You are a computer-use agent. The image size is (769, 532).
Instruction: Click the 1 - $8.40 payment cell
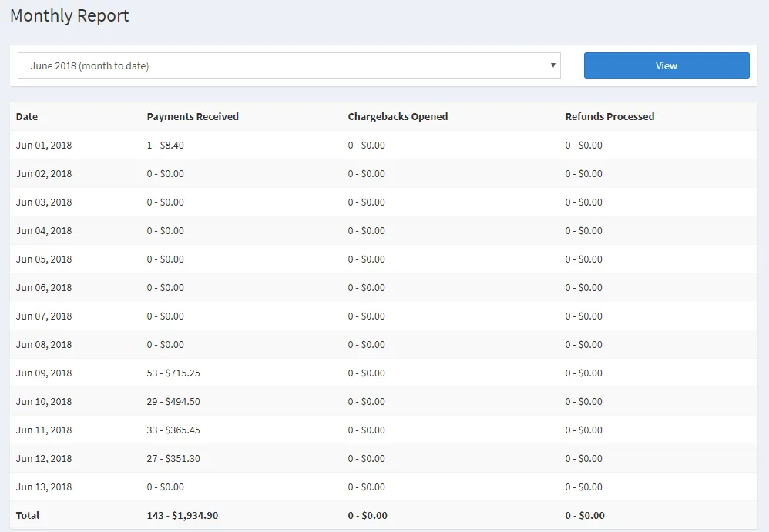click(165, 145)
